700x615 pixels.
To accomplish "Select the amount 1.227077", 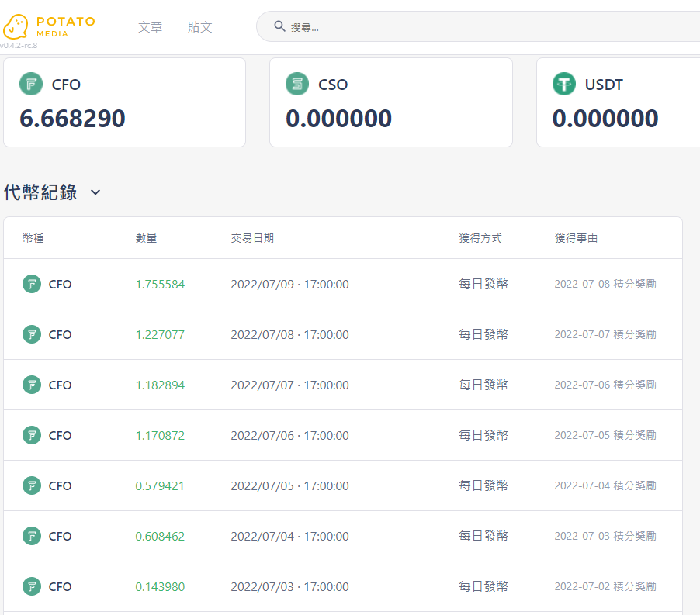I will (161, 335).
